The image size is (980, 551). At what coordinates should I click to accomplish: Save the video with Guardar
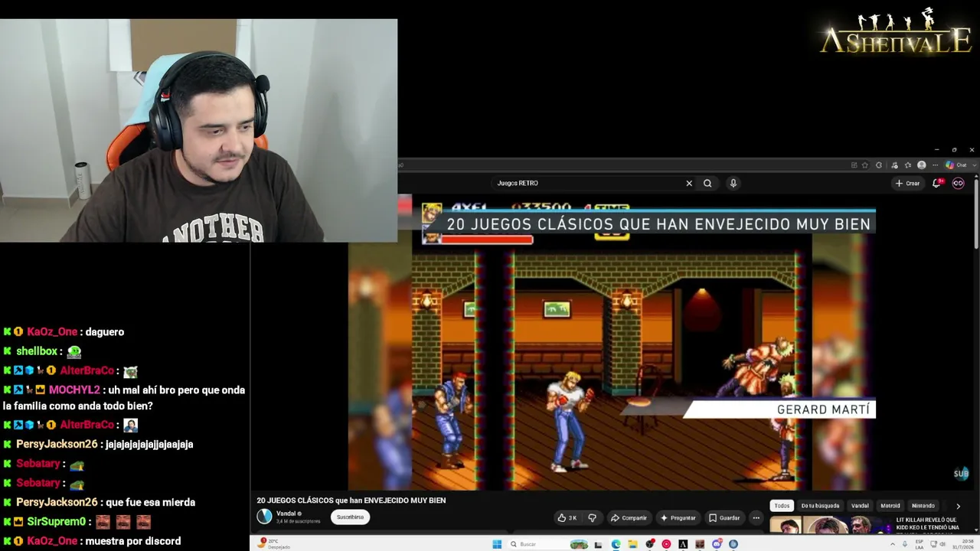pyautogui.click(x=724, y=518)
